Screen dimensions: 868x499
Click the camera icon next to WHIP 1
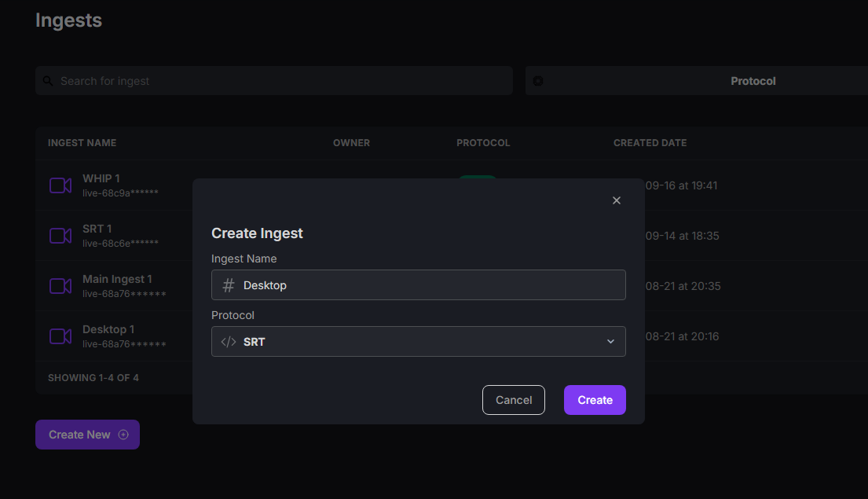coord(60,185)
